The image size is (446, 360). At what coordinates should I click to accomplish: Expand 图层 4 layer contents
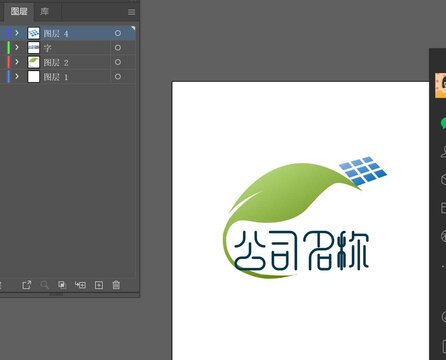point(17,33)
